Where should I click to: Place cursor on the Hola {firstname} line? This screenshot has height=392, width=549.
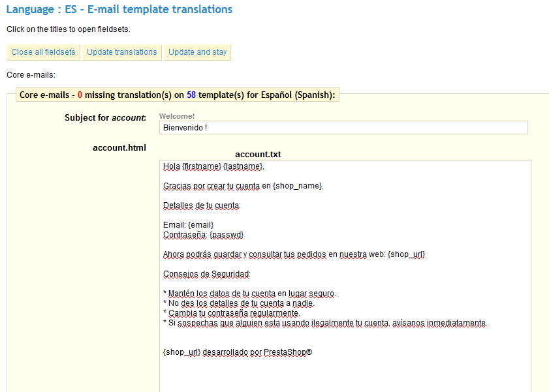tap(213, 166)
